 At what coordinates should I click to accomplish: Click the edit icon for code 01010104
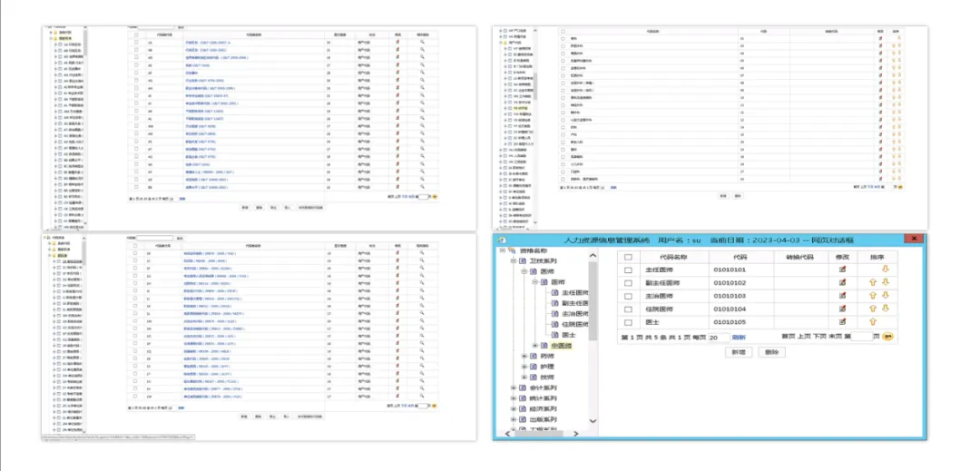tap(842, 309)
